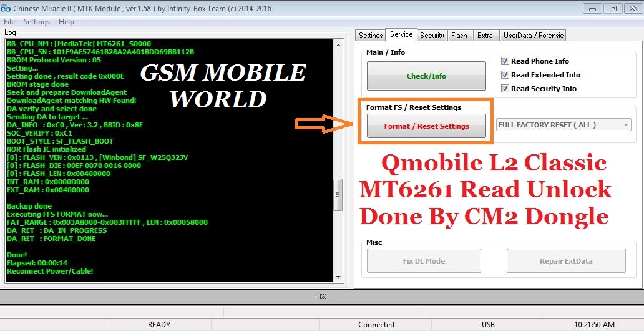Minimize the Chinese Miracle II window
644x331 pixels.
(x=593, y=8)
